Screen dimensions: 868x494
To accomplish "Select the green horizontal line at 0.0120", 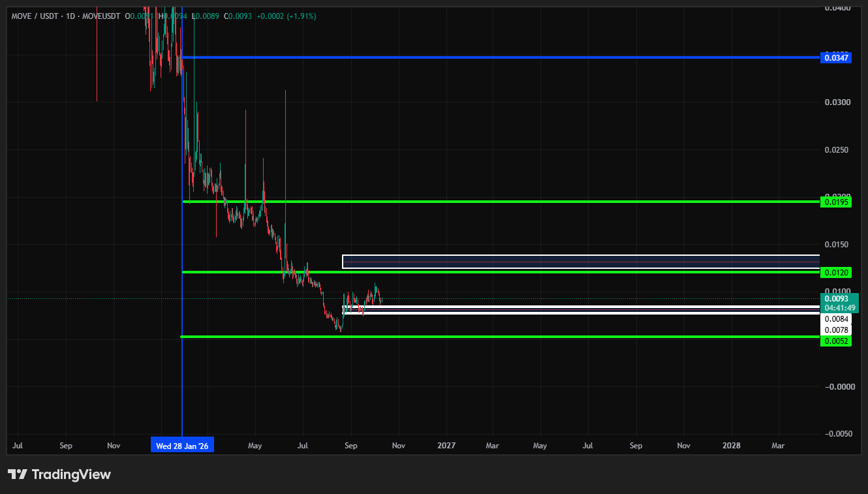I will click(500, 271).
